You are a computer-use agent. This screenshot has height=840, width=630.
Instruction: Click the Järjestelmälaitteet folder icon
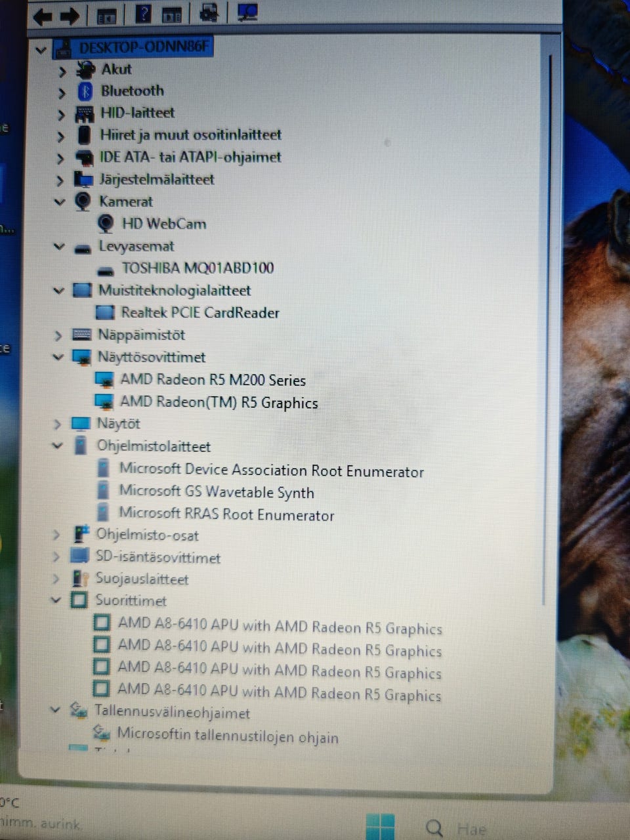(x=83, y=179)
